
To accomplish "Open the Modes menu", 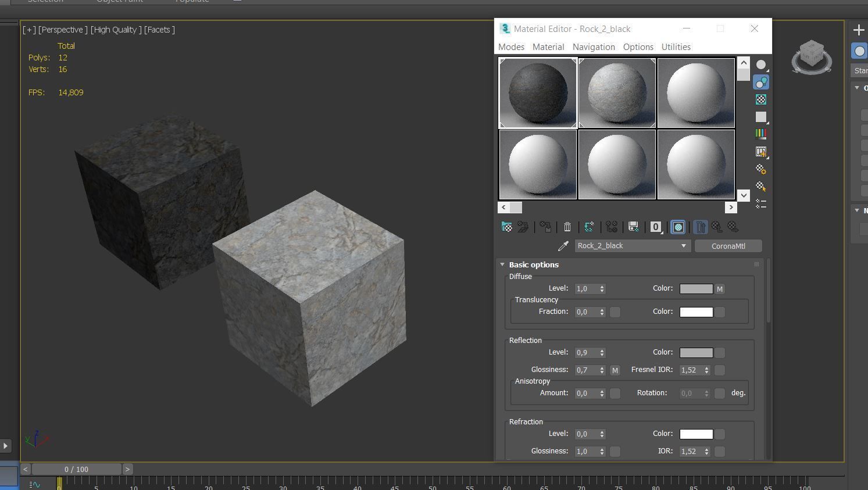I will (511, 47).
